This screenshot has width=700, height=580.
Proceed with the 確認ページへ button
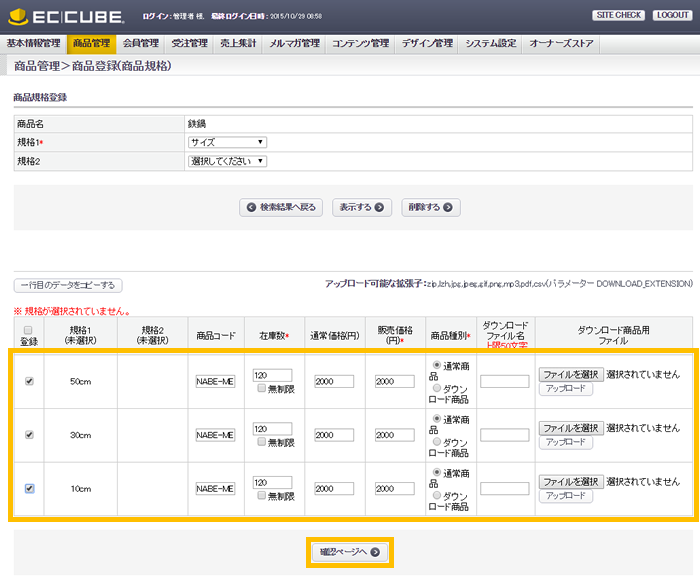[x=349, y=551]
